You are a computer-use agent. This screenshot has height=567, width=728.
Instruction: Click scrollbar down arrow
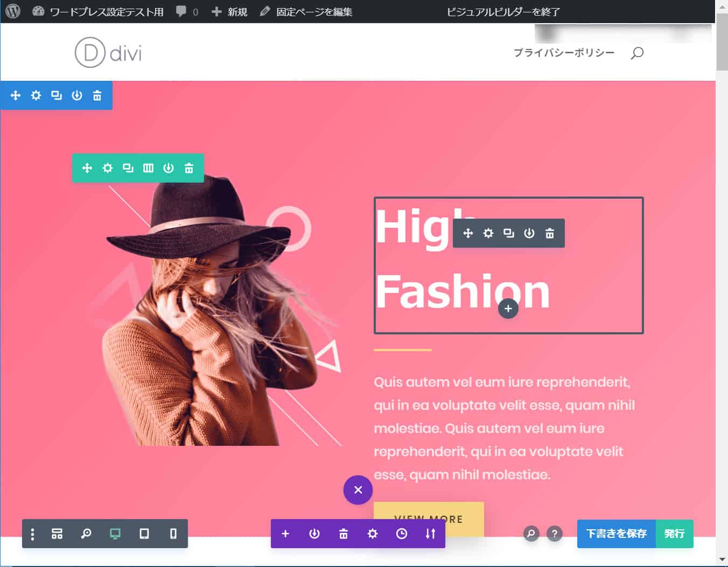pos(722,560)
